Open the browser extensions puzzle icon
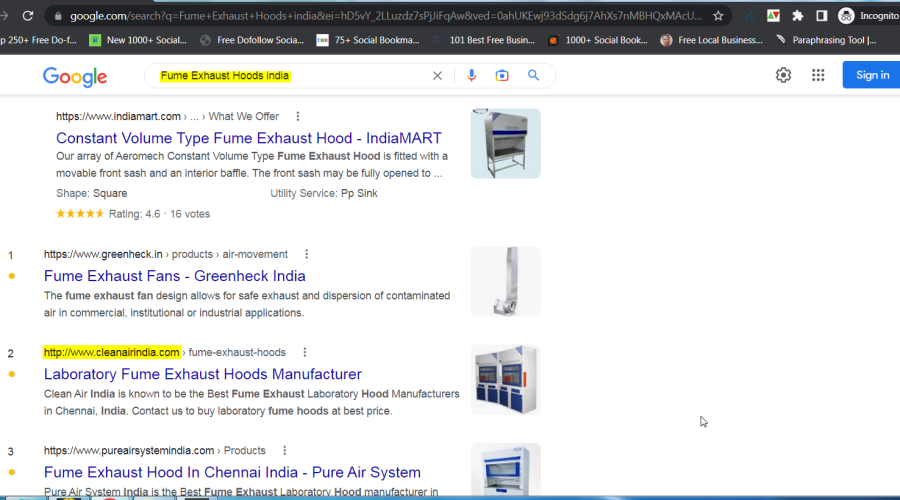This screenshot has width=900, height=500. (797, 16)
